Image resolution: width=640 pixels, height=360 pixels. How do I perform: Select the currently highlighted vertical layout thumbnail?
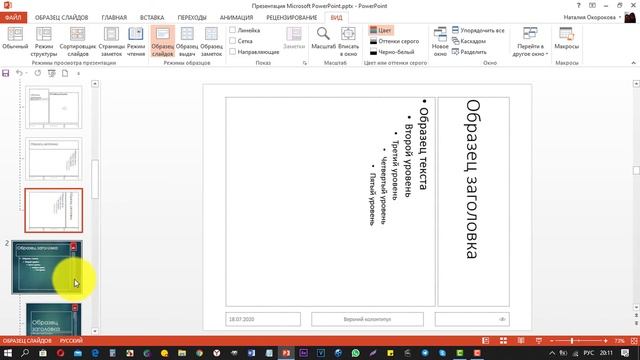click(53, 211)
